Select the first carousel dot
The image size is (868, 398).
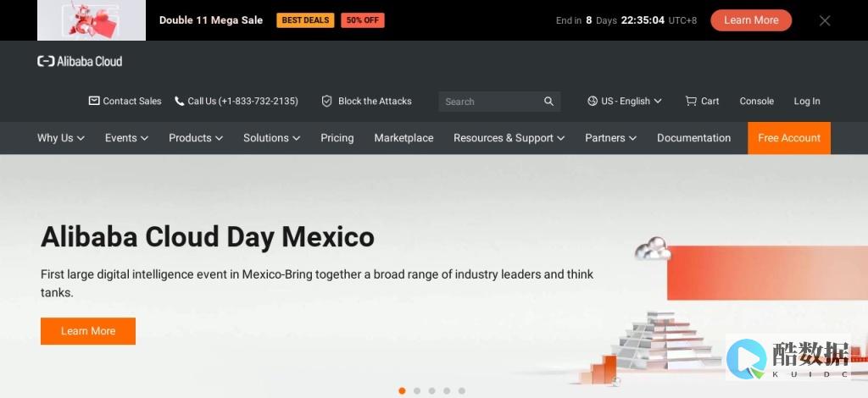(x=402, y=391)
